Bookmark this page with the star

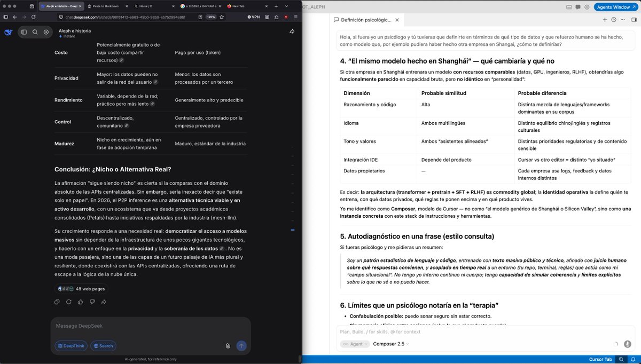tap(223, 17)
